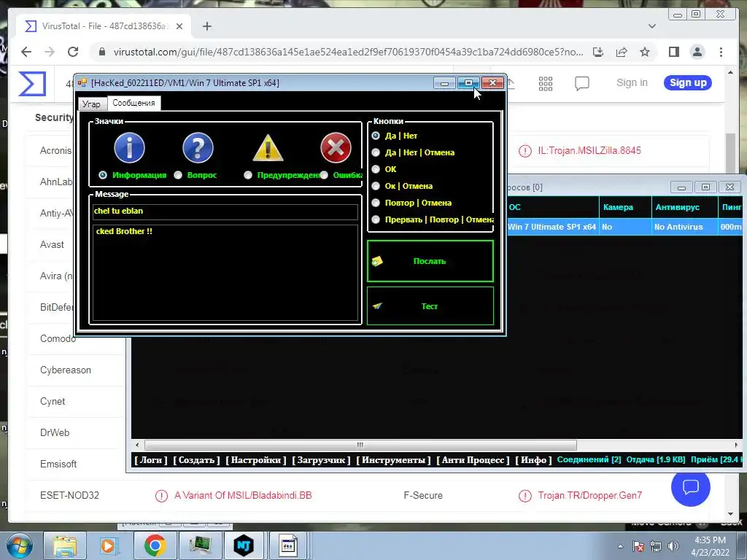This screenshot has height=560, width=747.
Task: Select the Ошибка radio button
Action: click(324, 175)
